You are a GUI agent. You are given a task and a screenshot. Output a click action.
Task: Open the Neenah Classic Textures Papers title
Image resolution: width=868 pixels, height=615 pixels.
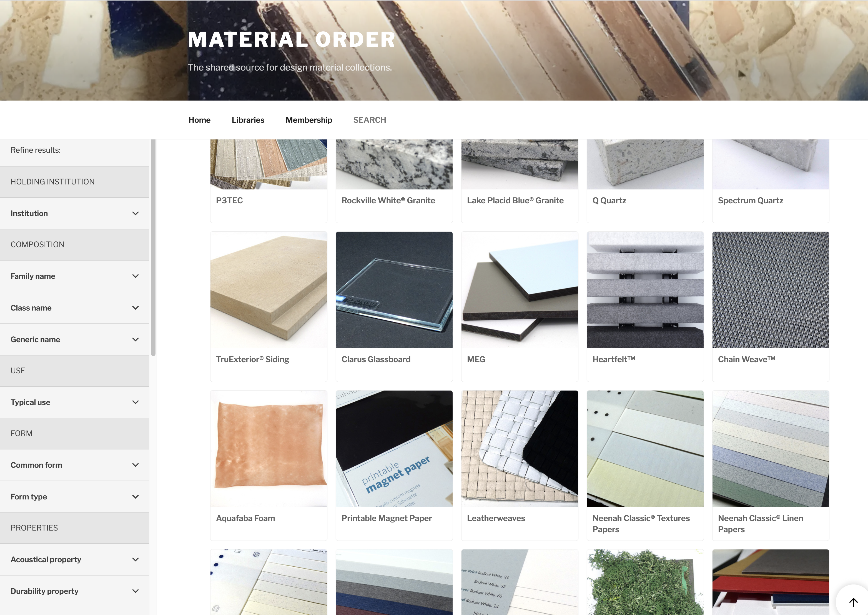[x=641, y=524]
